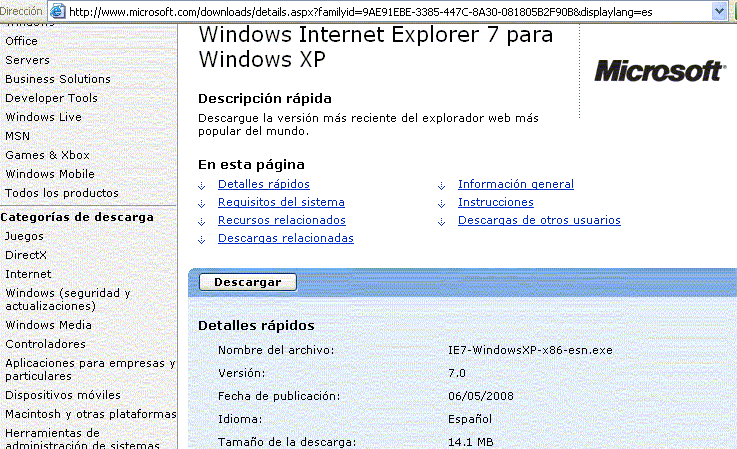Open the Descargas relacionadas link

point(286,238)
